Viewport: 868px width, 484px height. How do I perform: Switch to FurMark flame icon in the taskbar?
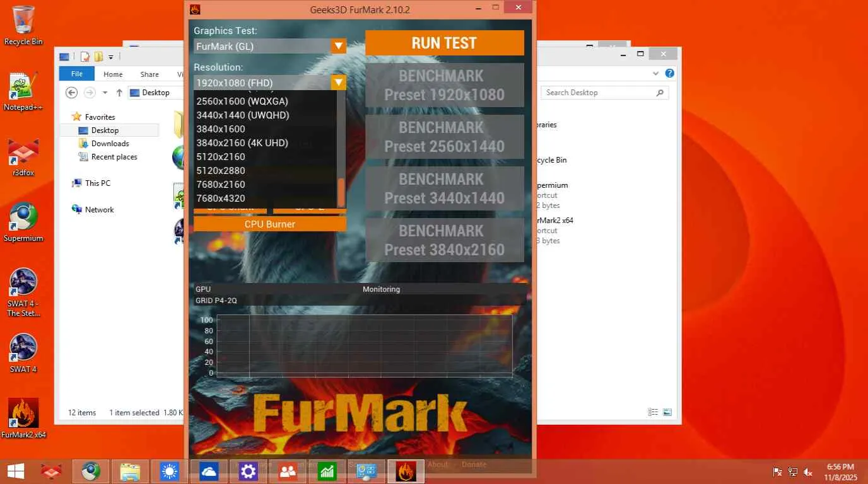point(406,471)
